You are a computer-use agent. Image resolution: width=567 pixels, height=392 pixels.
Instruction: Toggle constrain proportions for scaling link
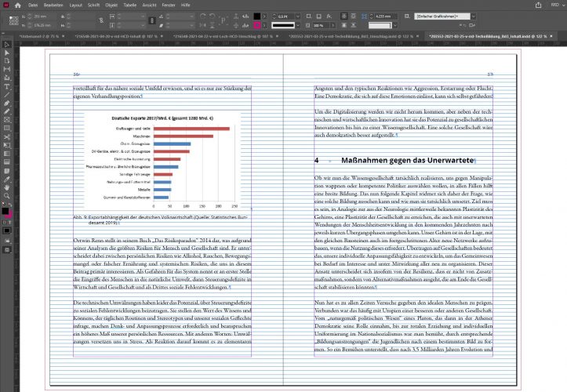click(152, 20)
